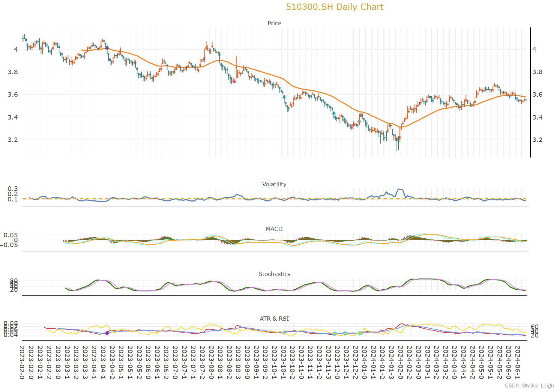Click the "2023-02-1" date label
This screenshot has height=392, width=559.
tap(40, 362)
